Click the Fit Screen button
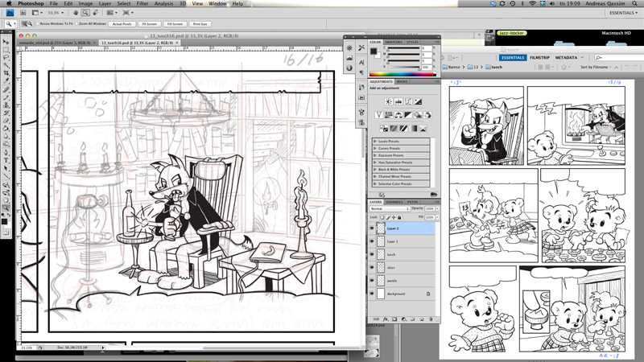The image size is (644, 362). [149, 24]
